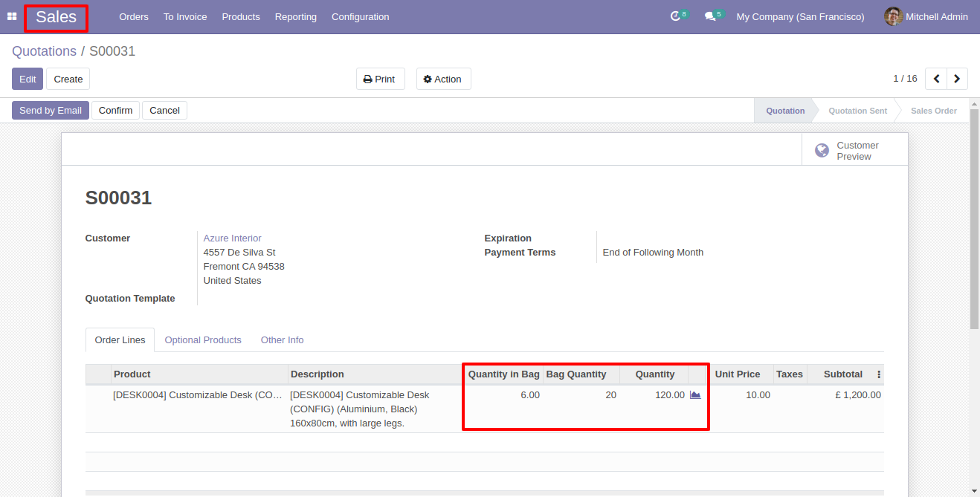Screen dimensions: 980x497
Task: Click Send by Email button
Action: 51,111
